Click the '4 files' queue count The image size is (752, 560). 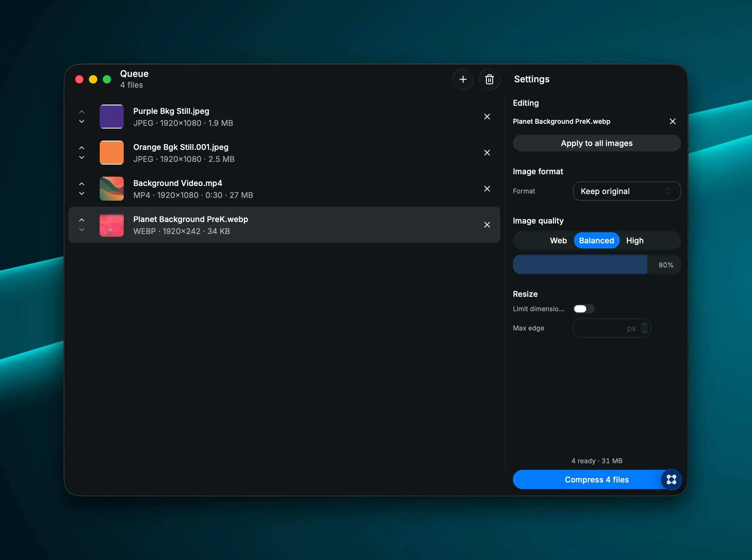pyautogui.click(x=132, y=85)
